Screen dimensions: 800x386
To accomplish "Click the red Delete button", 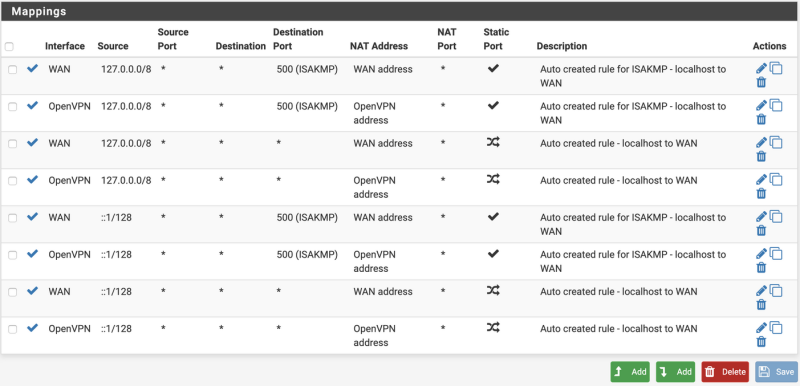I will click(725, 372).
